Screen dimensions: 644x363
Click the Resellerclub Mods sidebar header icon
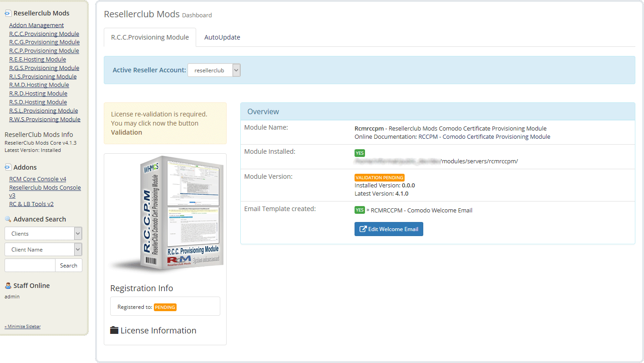[8, 14]
